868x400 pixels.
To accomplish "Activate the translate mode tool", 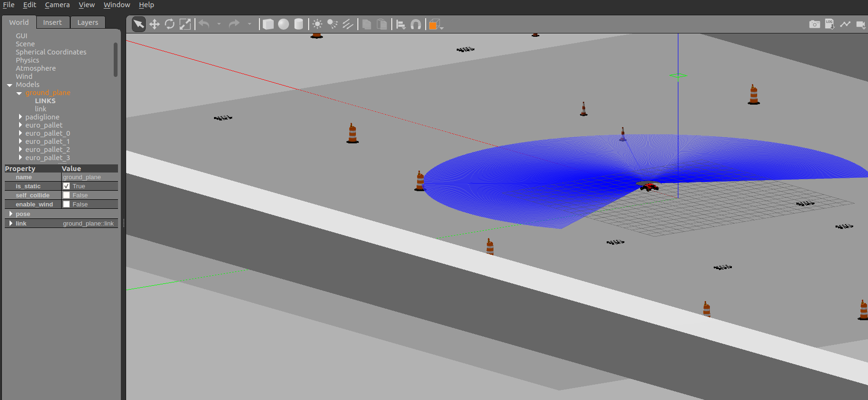I will [x=154, y=24].
